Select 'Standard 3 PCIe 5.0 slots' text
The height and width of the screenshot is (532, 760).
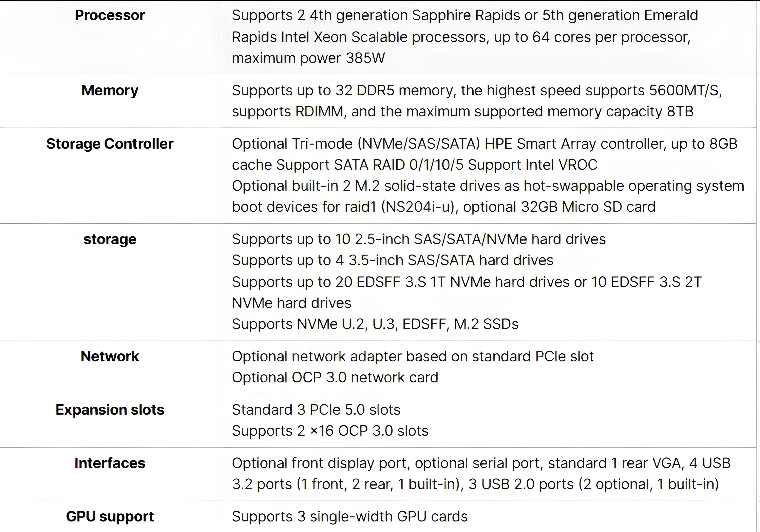click(x=316, y=410)
